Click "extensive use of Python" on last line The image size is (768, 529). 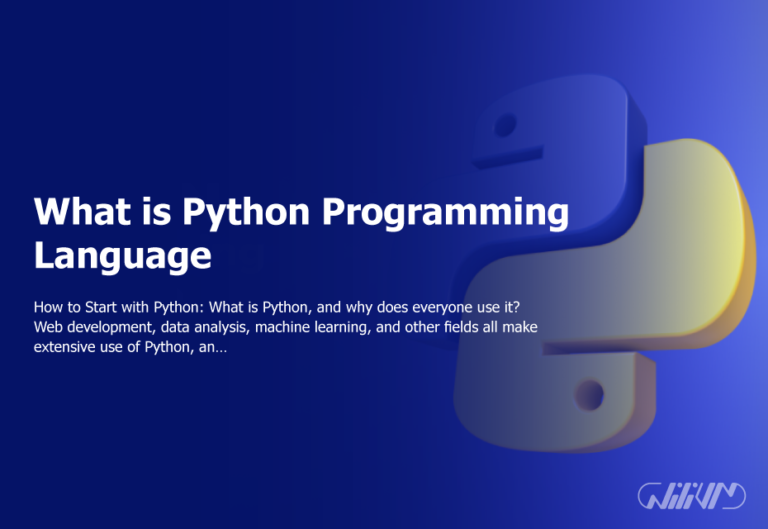click(x=114, y=347)
